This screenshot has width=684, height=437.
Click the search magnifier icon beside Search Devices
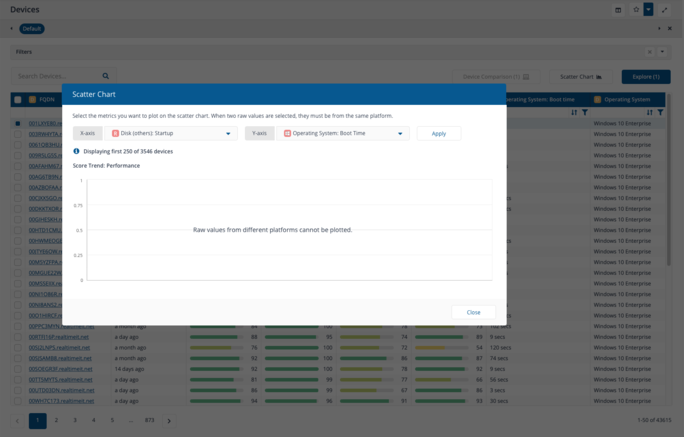pos(106,76)
